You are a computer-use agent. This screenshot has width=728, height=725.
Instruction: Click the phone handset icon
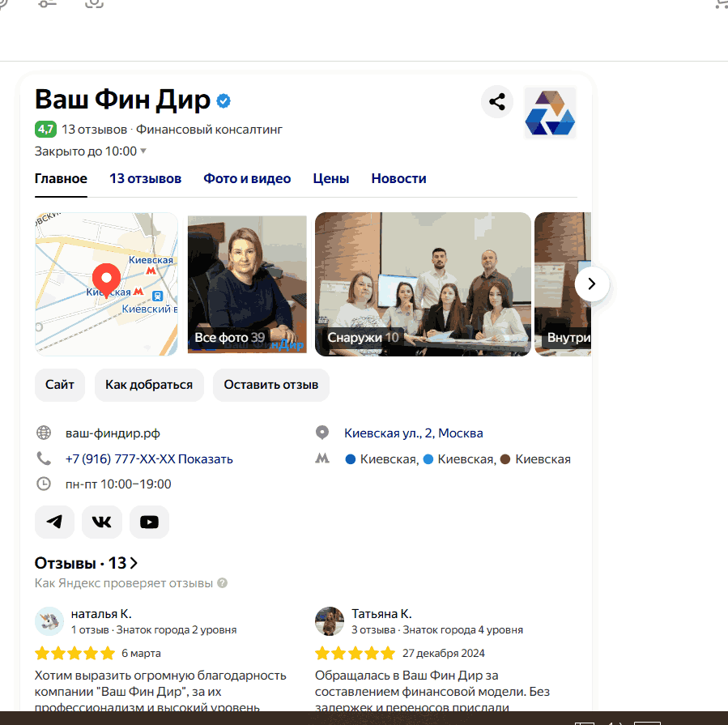pyautogui.click(x=44, y=458)
